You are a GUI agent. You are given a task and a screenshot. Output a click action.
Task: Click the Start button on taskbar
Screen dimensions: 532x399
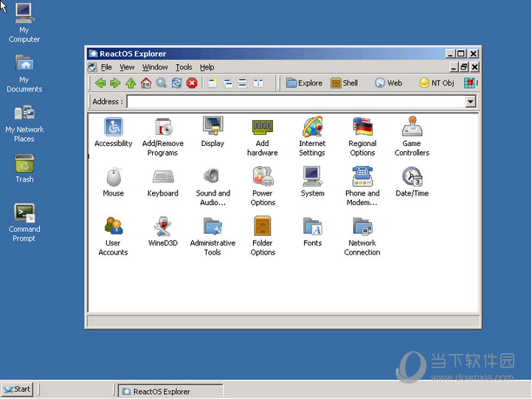tap(17, 389)
